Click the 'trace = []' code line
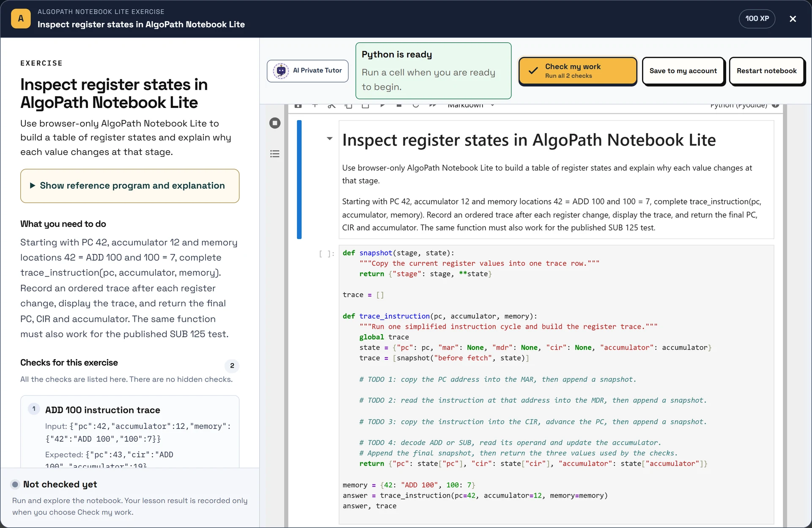 click(x=363, y=295)
